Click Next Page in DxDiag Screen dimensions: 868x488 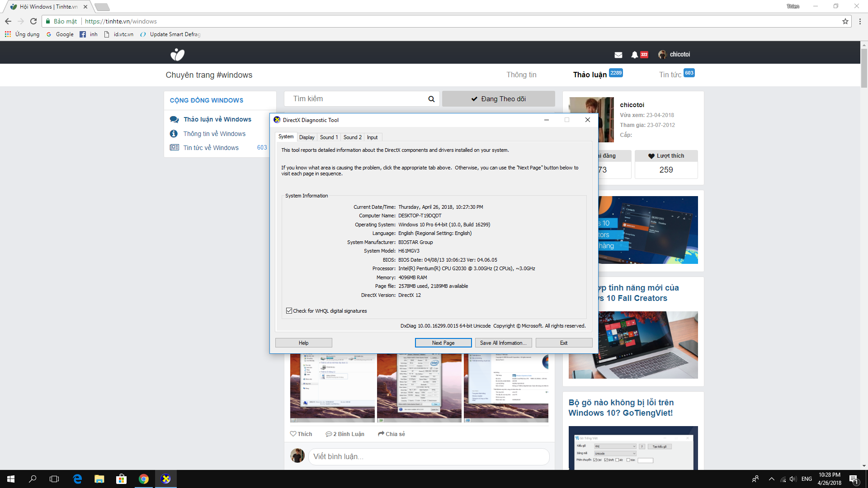pos(443,343)
